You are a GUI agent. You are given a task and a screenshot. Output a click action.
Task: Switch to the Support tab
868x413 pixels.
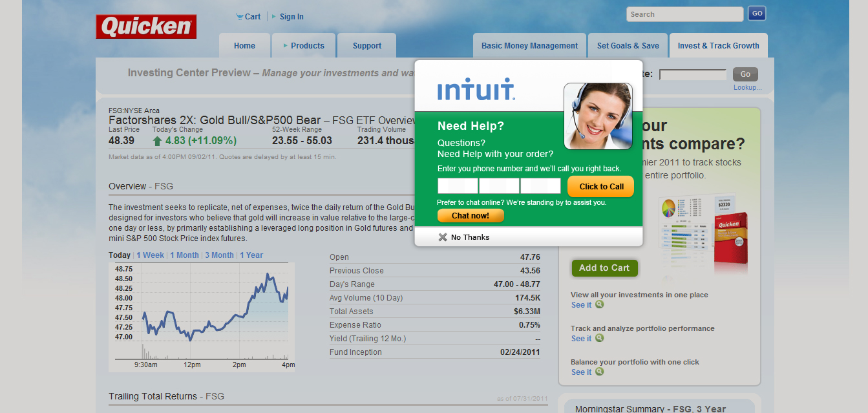[x=367, y=46]
